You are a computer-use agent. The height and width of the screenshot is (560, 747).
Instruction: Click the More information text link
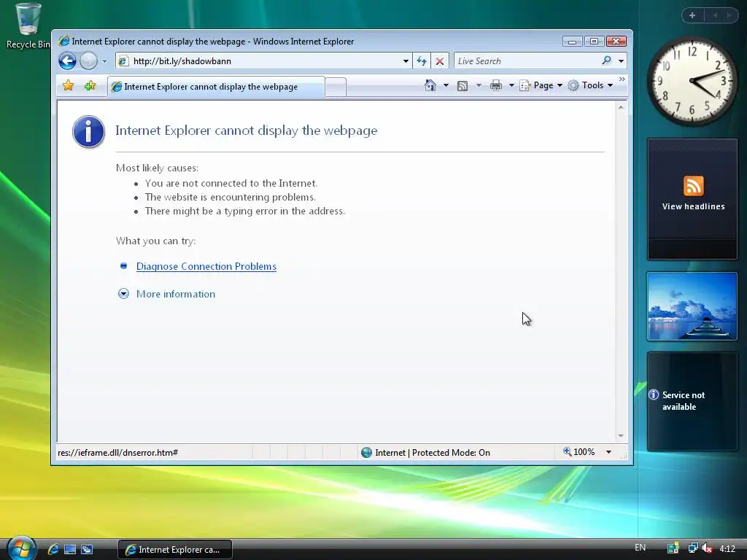[176, 294]
